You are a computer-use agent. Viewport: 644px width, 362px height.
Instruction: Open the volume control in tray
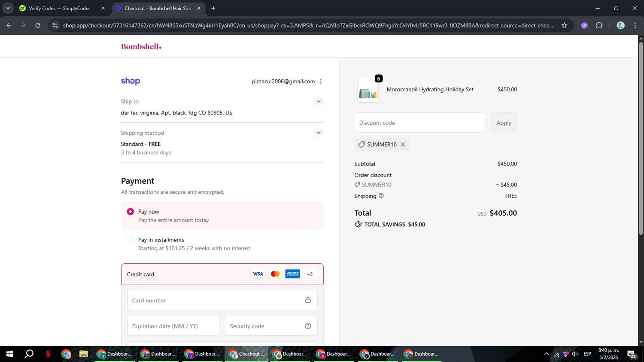(575, 354)
